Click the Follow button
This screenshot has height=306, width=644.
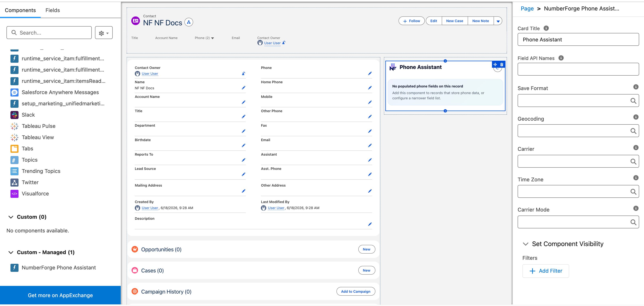[412, 21]
